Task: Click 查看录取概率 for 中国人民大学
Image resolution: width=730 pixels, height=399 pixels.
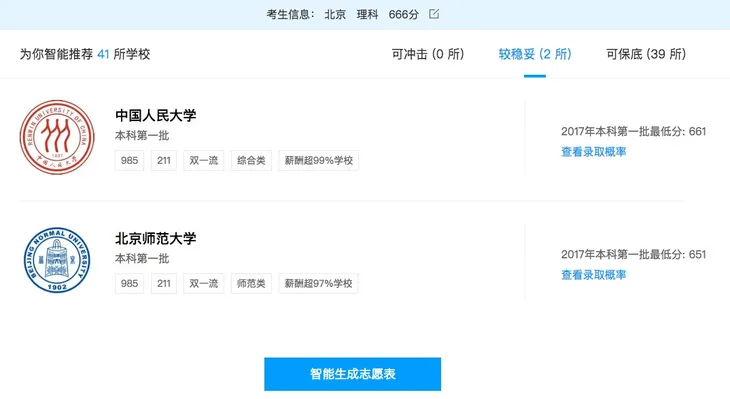Action: point(594,152)
